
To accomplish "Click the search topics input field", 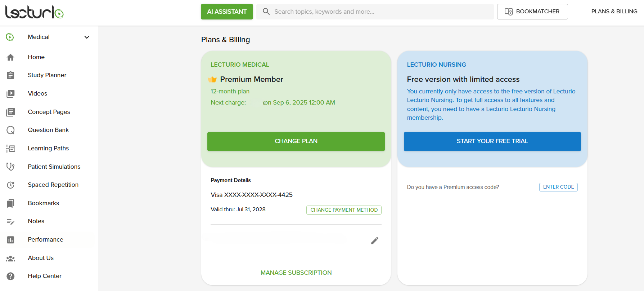I will pos(375,12).
